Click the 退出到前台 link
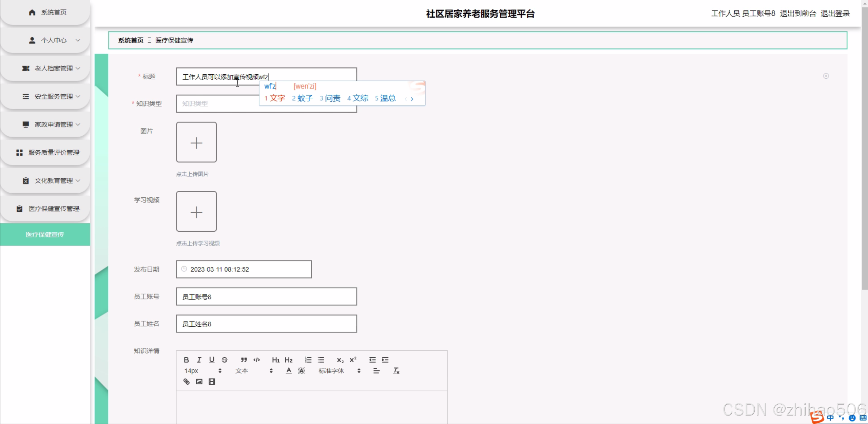The height and width of the screenshot is (424, 868). tap(798, 14)
